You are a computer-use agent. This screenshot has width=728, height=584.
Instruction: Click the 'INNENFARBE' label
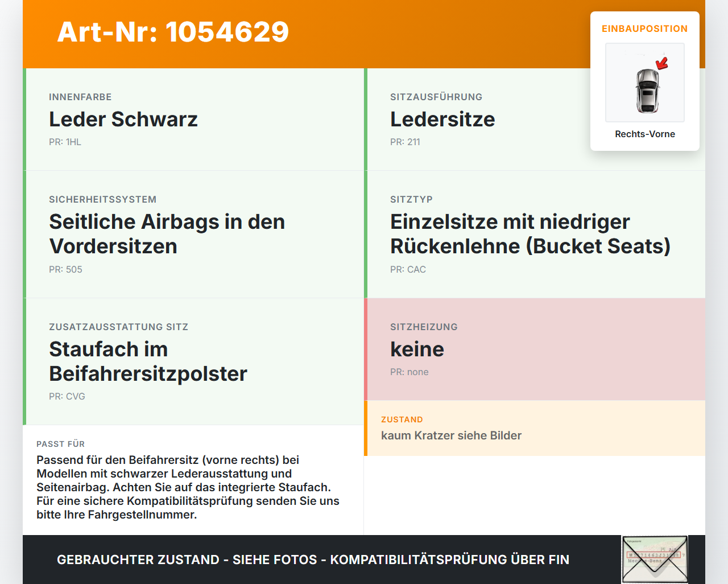[80, 97]
